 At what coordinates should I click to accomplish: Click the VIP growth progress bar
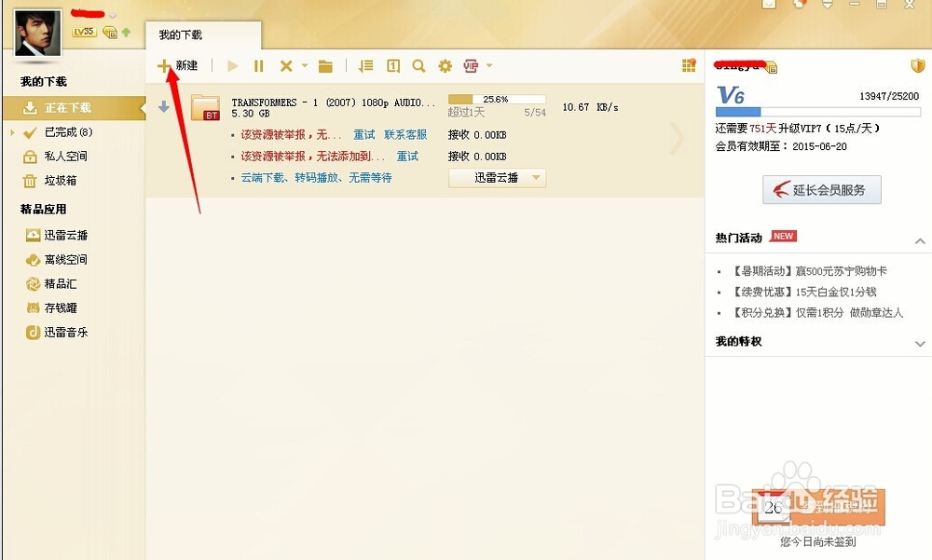818,112
